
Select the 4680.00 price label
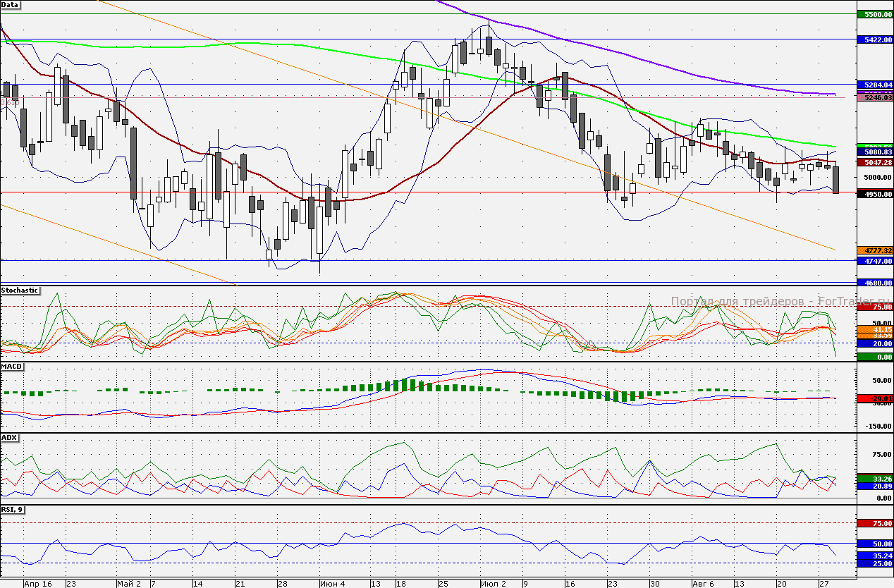pos(874,283)
